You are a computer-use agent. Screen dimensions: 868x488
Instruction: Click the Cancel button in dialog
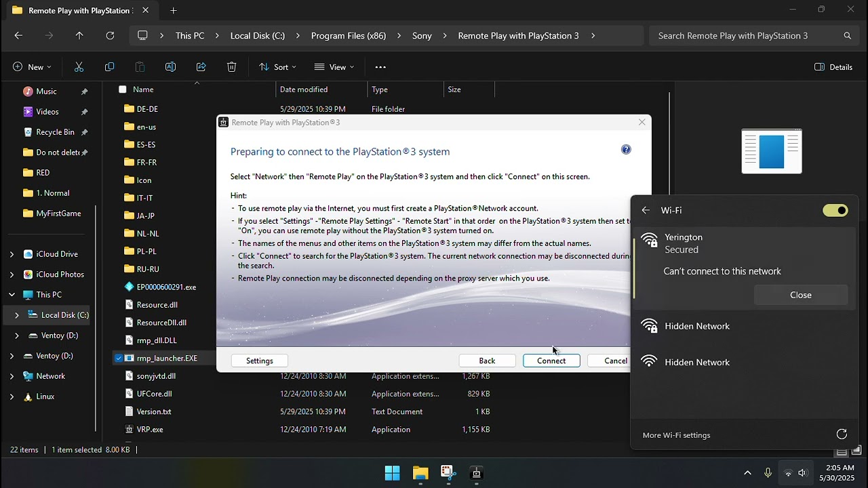pyautogui.click(x=609, y=361)
